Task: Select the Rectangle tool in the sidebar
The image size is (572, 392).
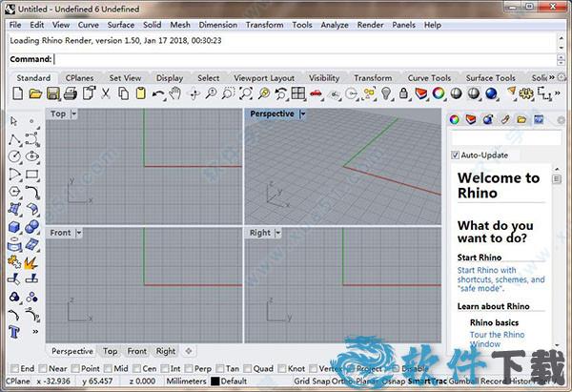Action: pyautogui.click(x=32, y=175)
